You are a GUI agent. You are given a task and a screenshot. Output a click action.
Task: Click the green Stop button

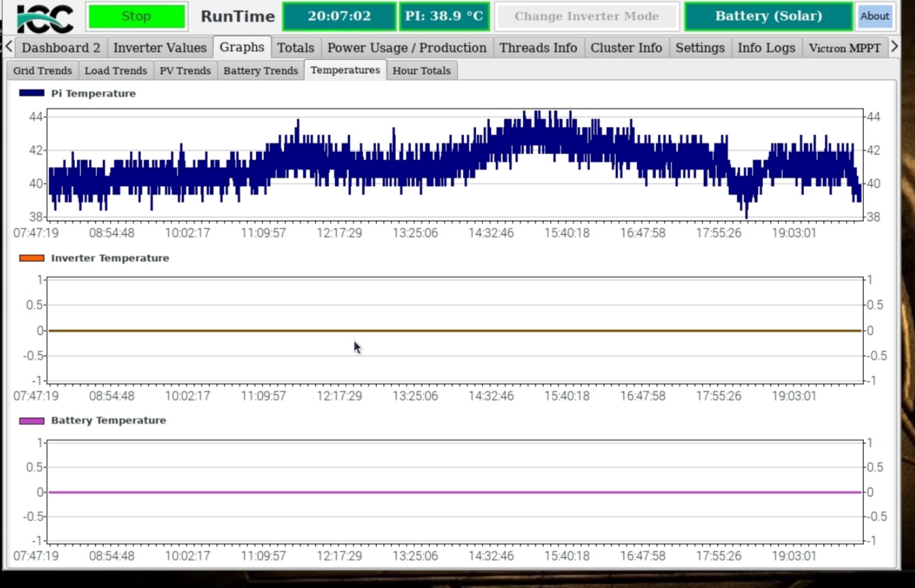click(137, 16)
